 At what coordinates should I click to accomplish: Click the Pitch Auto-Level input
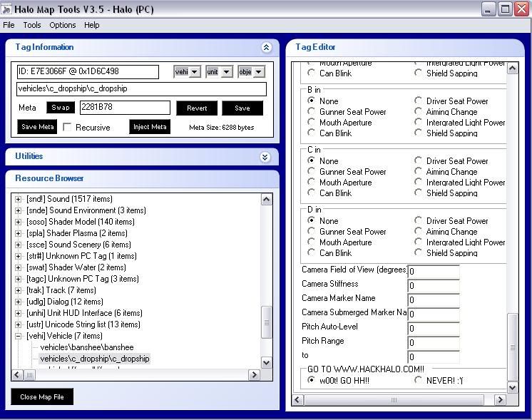click(434, 329)
